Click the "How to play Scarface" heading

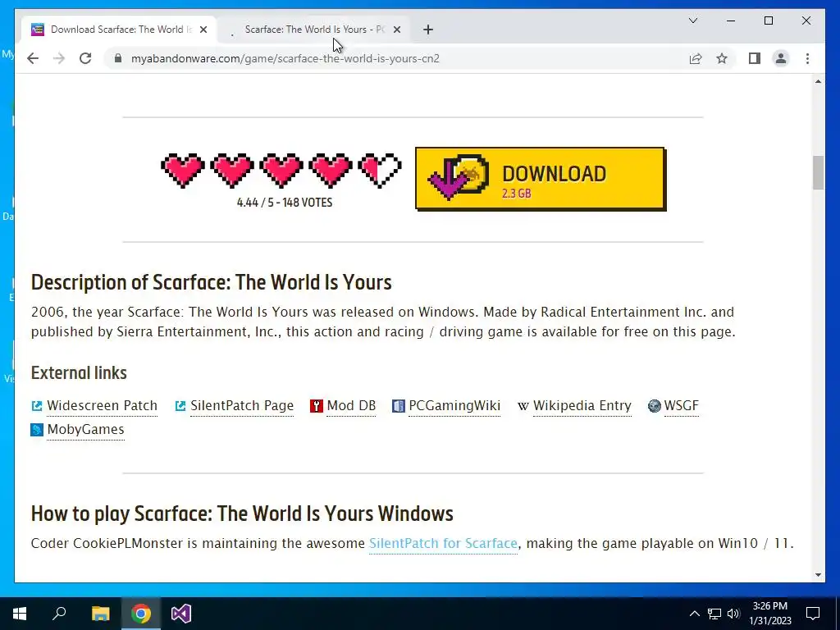tap(242, 514)
